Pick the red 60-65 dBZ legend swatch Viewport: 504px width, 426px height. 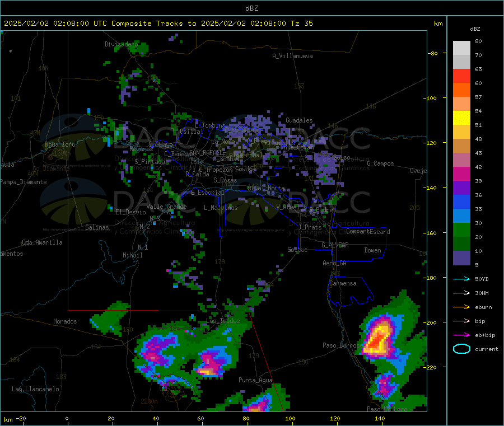(x=461, y=76)
